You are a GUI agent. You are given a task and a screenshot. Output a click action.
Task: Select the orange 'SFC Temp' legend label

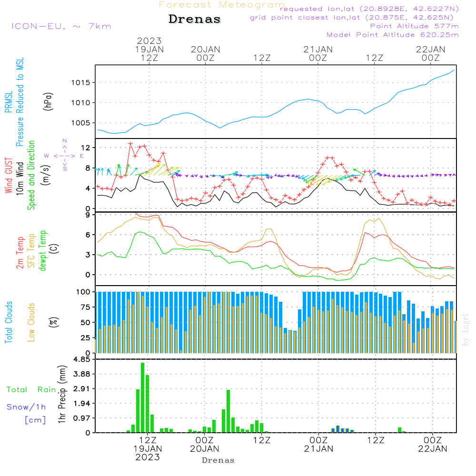pyautogui.click(x=31, y=251)
